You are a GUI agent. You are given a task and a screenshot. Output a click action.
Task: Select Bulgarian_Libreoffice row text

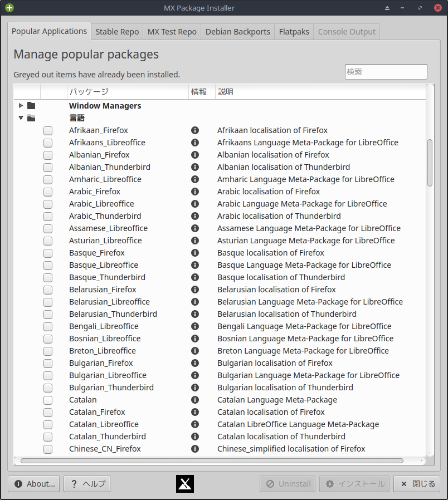(x=108, y=375)
